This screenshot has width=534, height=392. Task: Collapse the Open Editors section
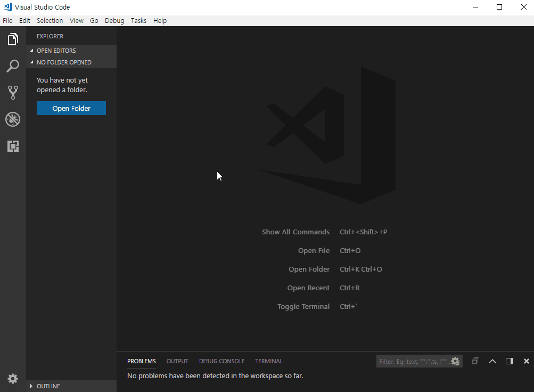click(71, 51)
